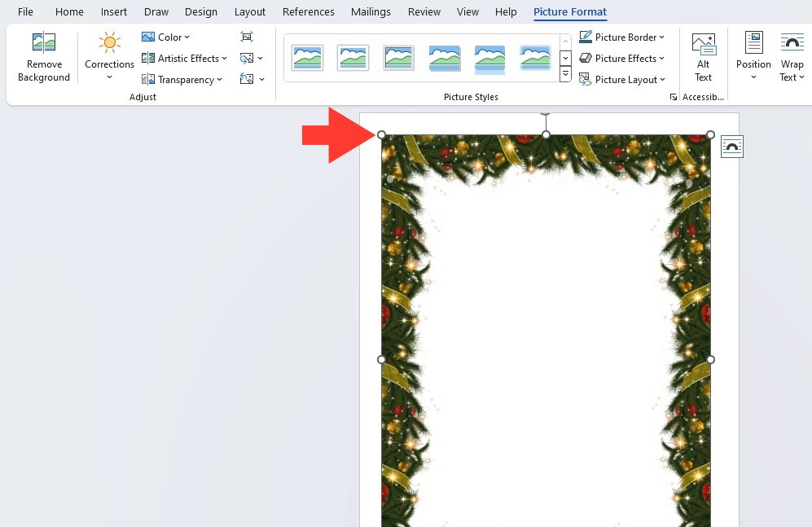Viewport: 812px width, 527px height.
Task: Switch to the Review tab
Action: pos(424,11)
